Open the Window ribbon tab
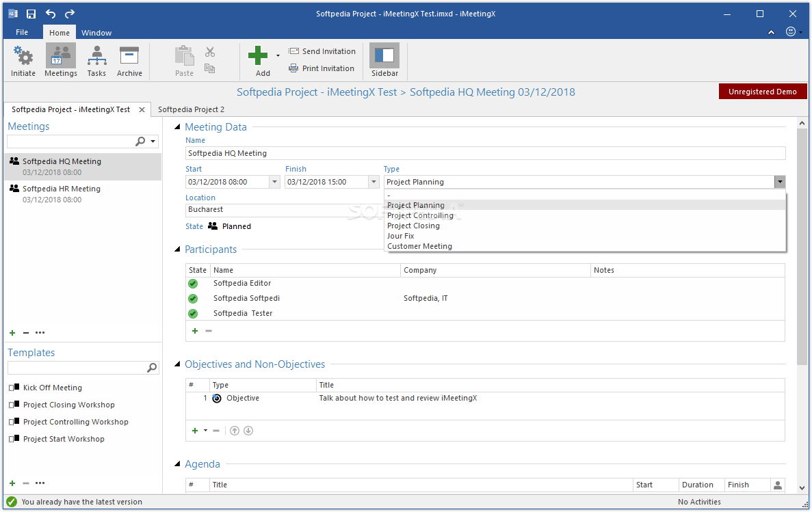 96,33
